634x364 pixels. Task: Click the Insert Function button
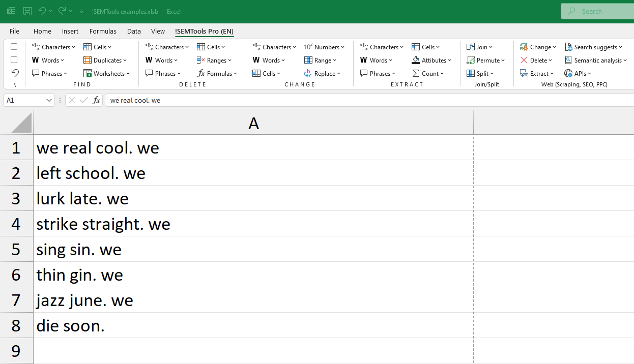click(96, 100)
